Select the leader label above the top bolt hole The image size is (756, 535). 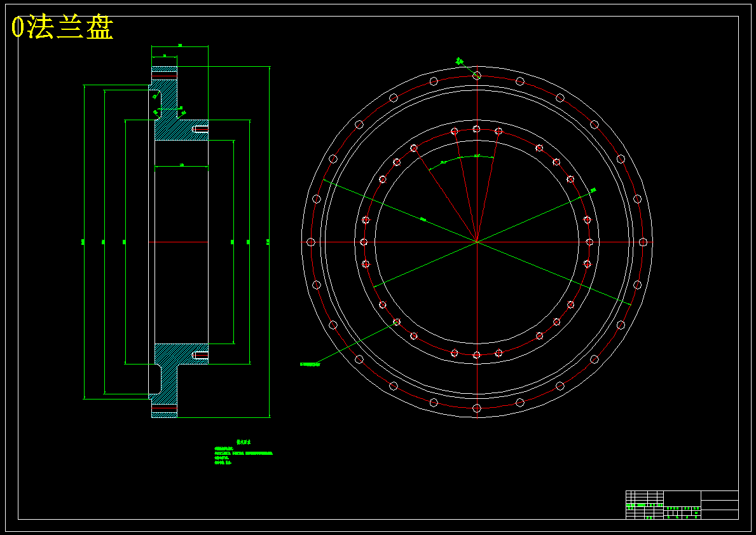[460, 61]
